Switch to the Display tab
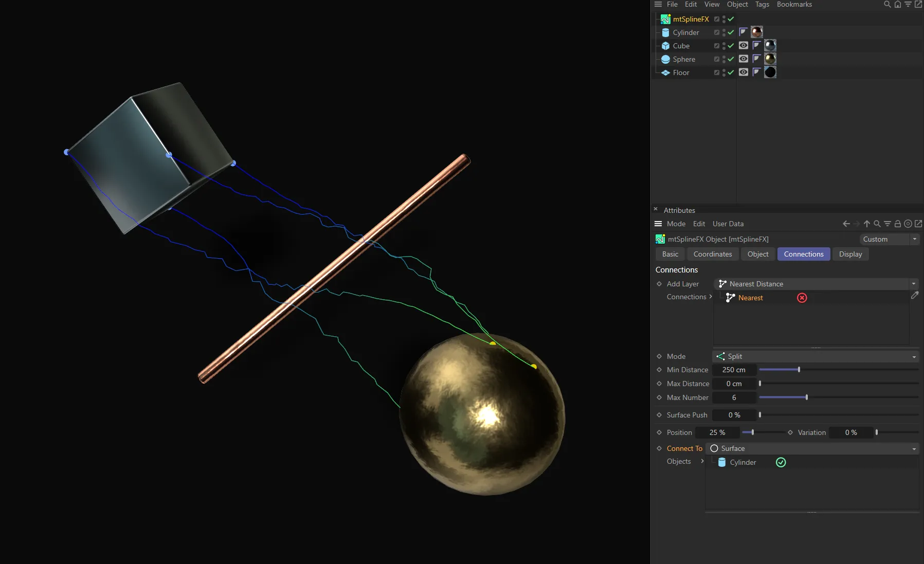The width and height of the screenshot is (924, 564). (850, 254)
